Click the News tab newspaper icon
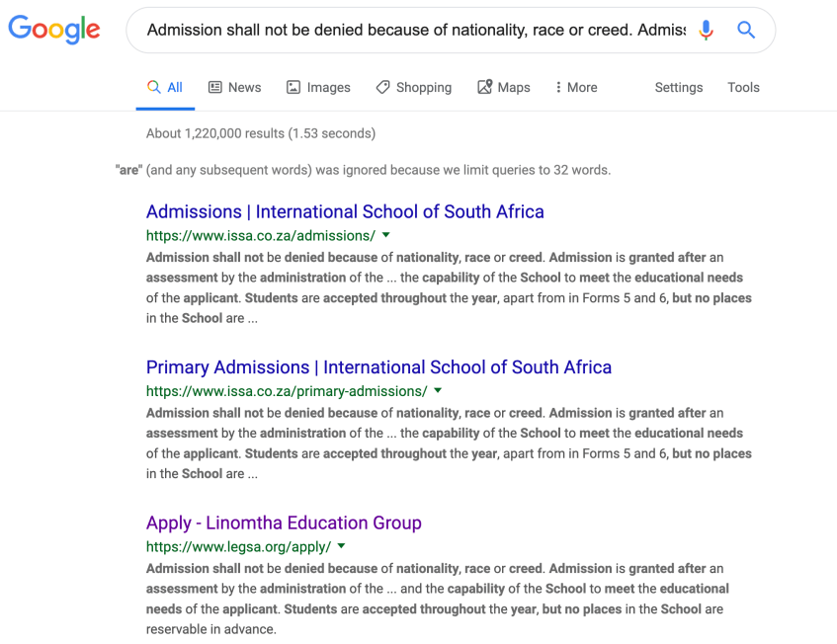837x644 pixels. [x=215, y=87]
